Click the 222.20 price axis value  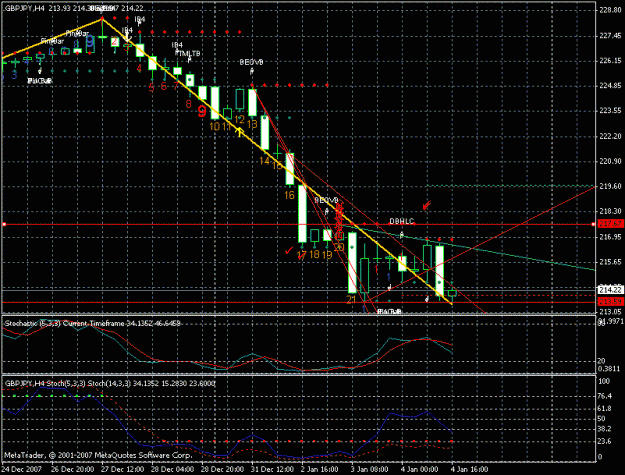(x=610, y=136)
